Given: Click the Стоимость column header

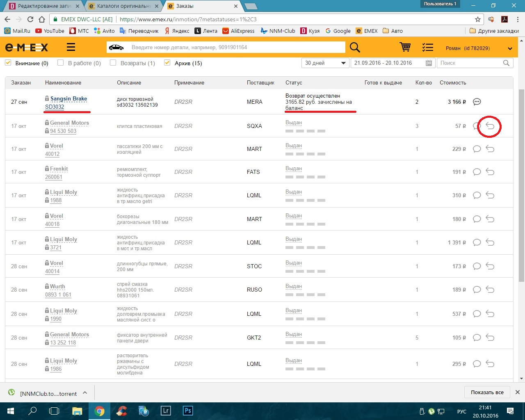Looking at the screenshot, I should [x=453, y=82].
